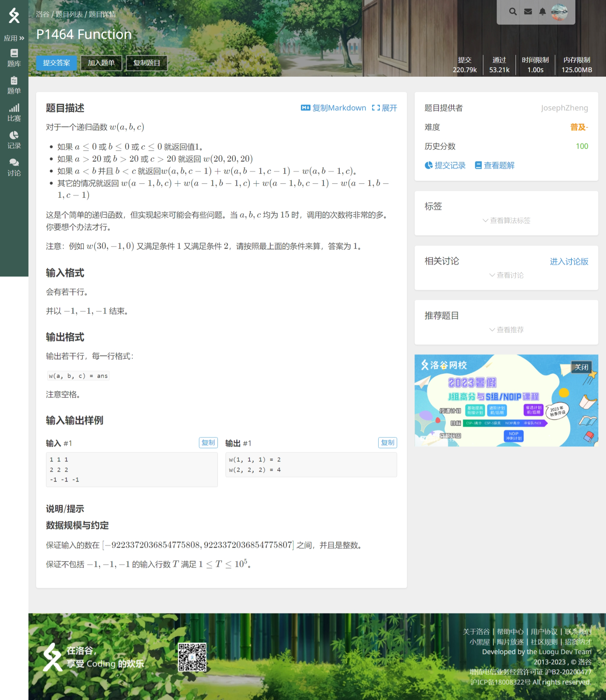Expand 查看推荐 recommended problems
606x700 pixels.
(506, 330)
